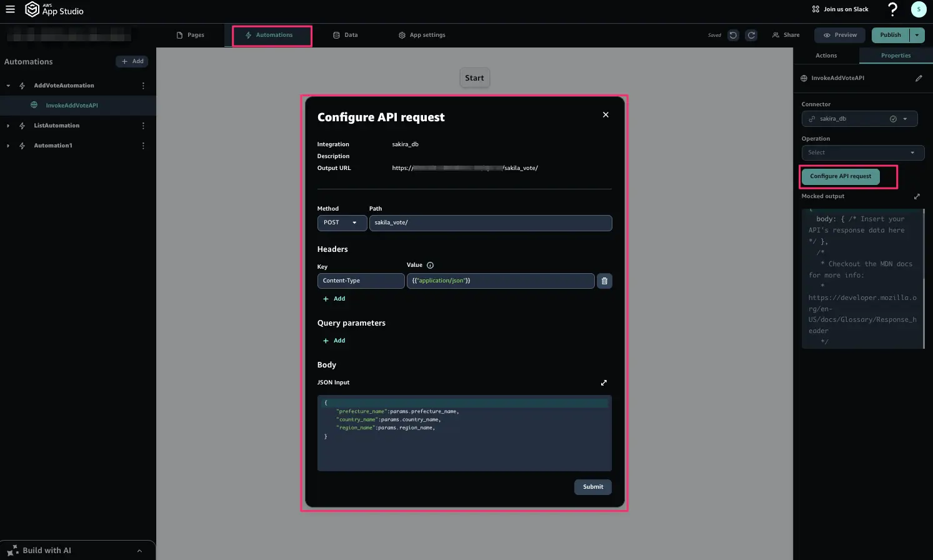Open the Publish options arrow
This screenshot has width=933, height=560.
[x=917, y=35]
